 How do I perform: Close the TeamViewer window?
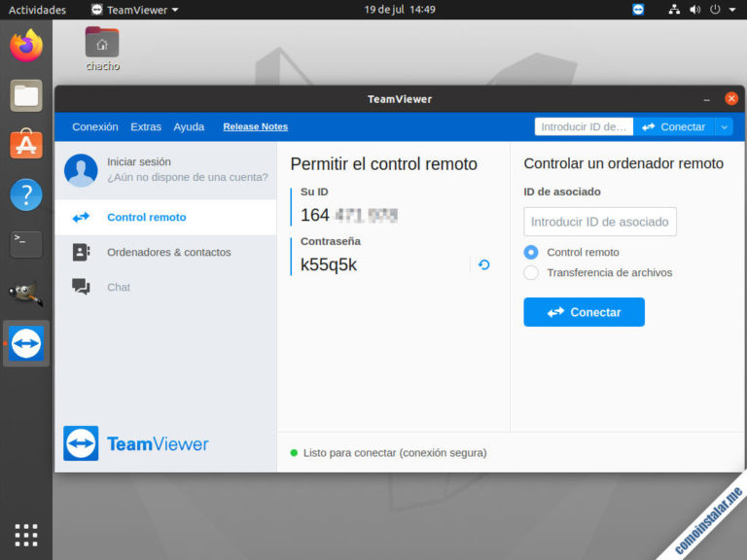[731, 98]
